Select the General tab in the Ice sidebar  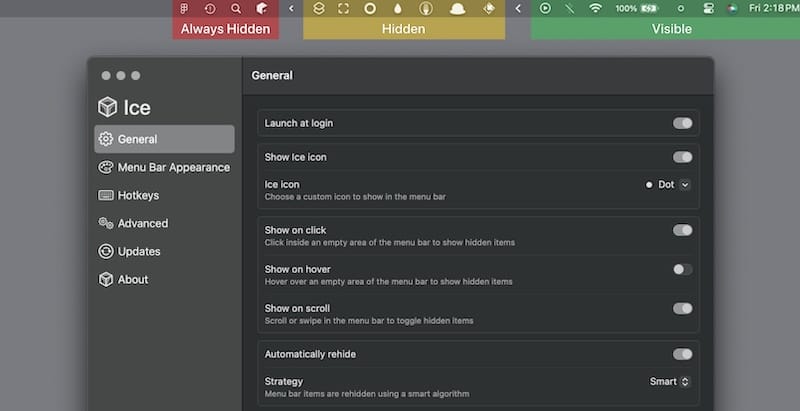point(164,139)
